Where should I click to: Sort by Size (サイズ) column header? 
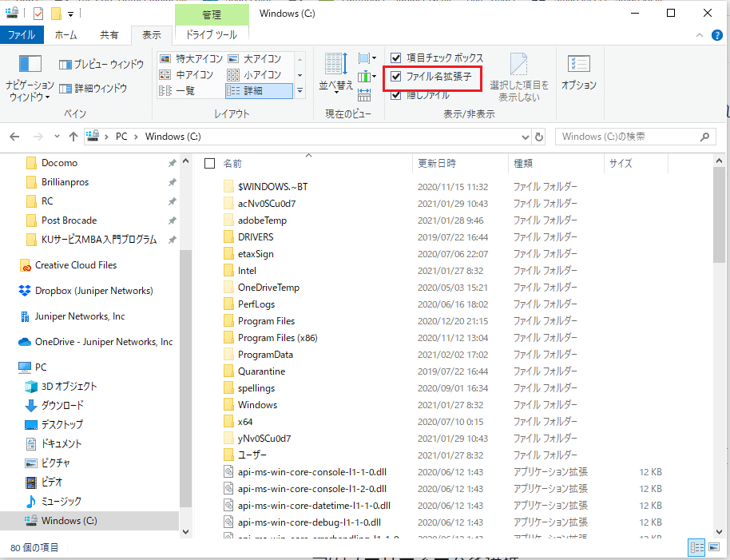click(x=621, y=164)
